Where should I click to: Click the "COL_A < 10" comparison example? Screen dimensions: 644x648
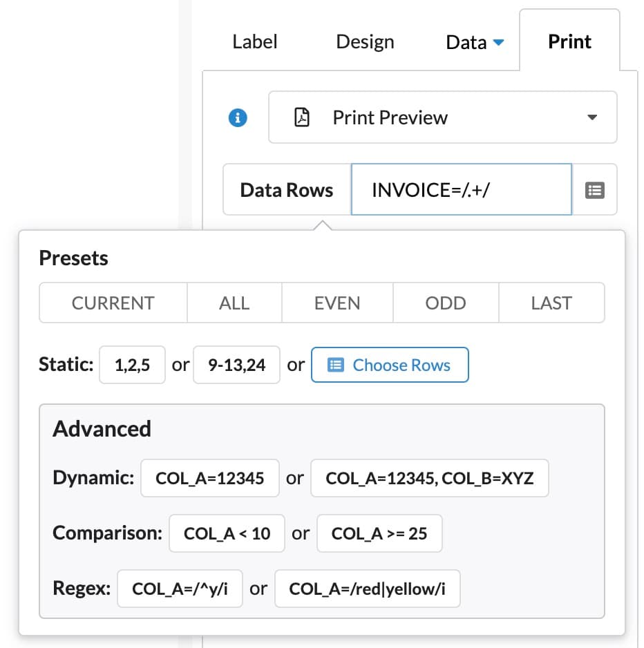coord(227,533)
